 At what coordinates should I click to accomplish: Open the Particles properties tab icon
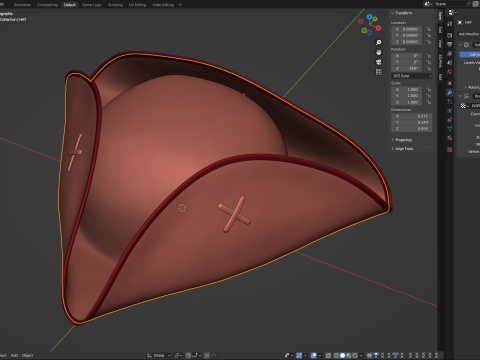coord(450,102)
